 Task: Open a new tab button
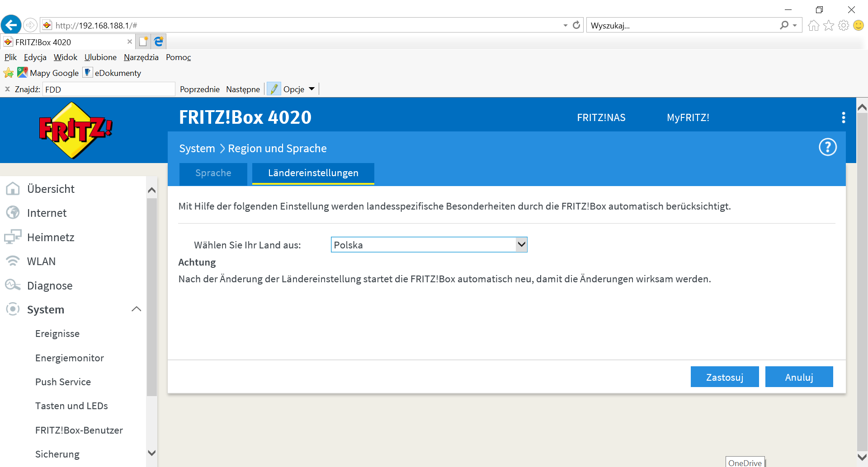click(x=143, y=42)
